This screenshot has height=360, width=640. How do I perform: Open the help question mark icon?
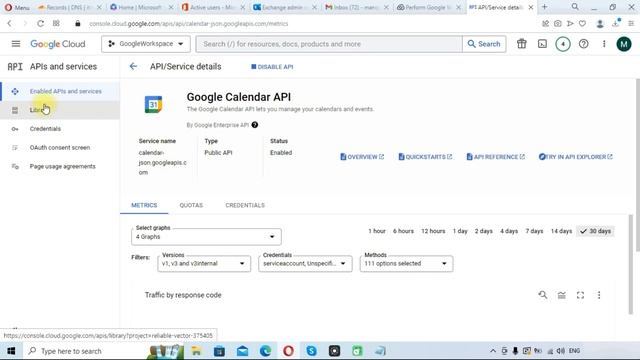(584, 44)
